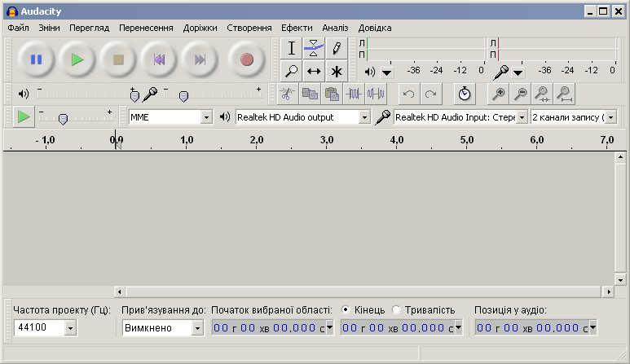Image resolution: width=630 pixels, height=364 pixels.
Task: Click the Trim audio icon
Action: point(354,94)
